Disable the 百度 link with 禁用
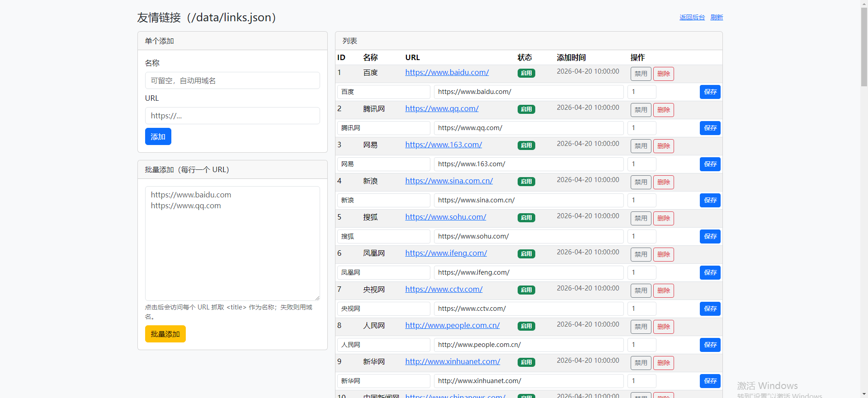The width and height of the screenshot is (868, 398). pos(641,74)
